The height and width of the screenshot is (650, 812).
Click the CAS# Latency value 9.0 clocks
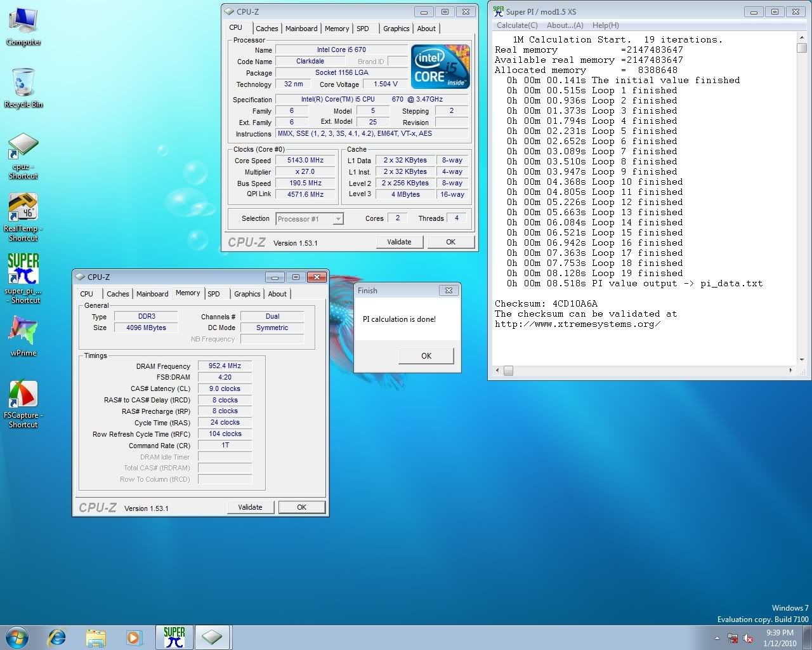(x=225, y=388)
